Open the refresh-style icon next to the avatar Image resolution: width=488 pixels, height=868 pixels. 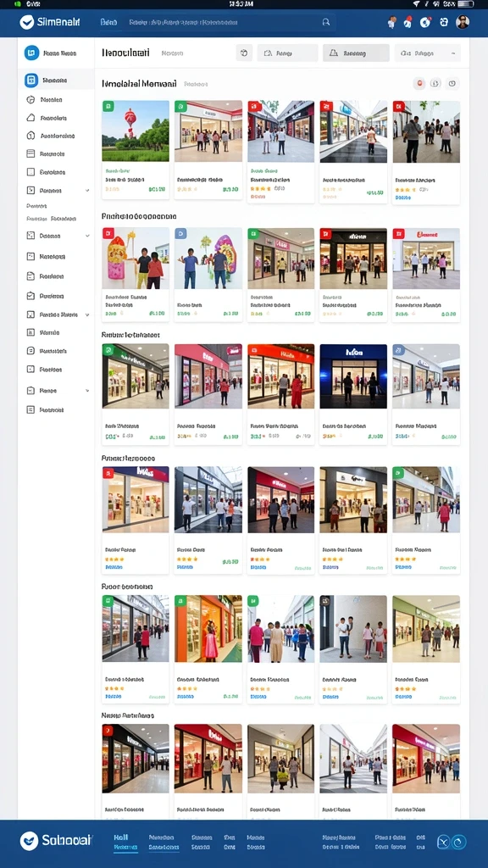click(444, 22)
